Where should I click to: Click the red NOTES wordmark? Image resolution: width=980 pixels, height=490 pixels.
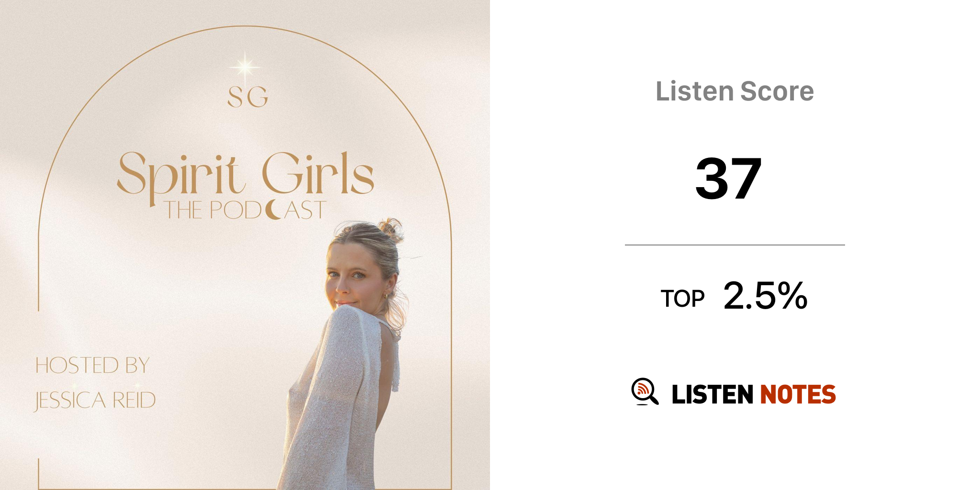(798, 394)
